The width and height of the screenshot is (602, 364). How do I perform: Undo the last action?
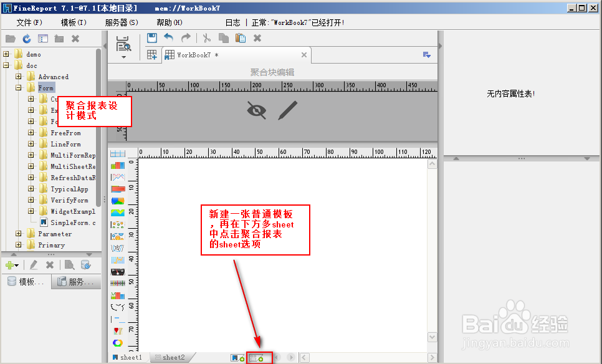coord(168,37)
